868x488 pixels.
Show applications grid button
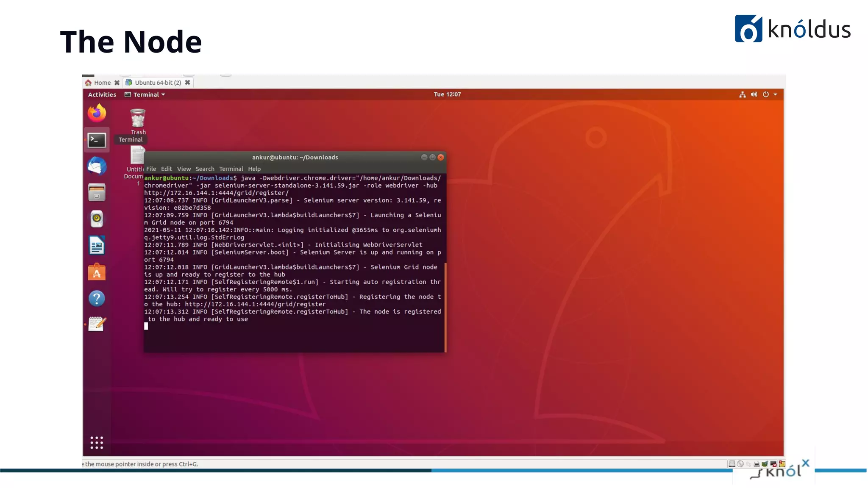pos(97,443)
